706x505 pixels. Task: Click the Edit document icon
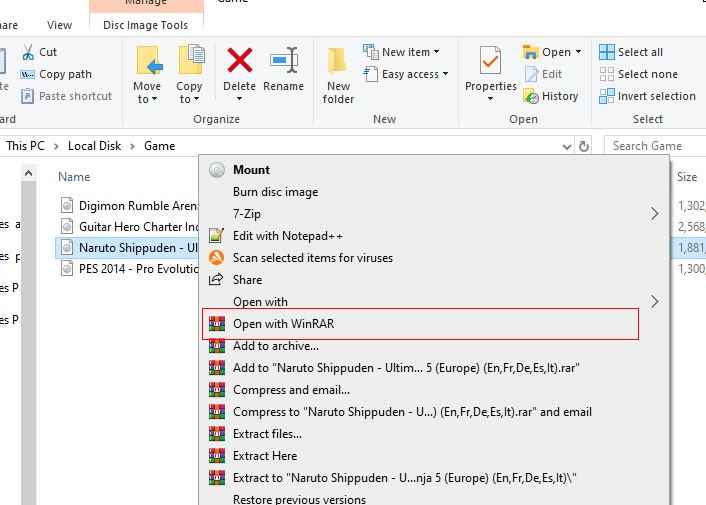pos(531,74)
